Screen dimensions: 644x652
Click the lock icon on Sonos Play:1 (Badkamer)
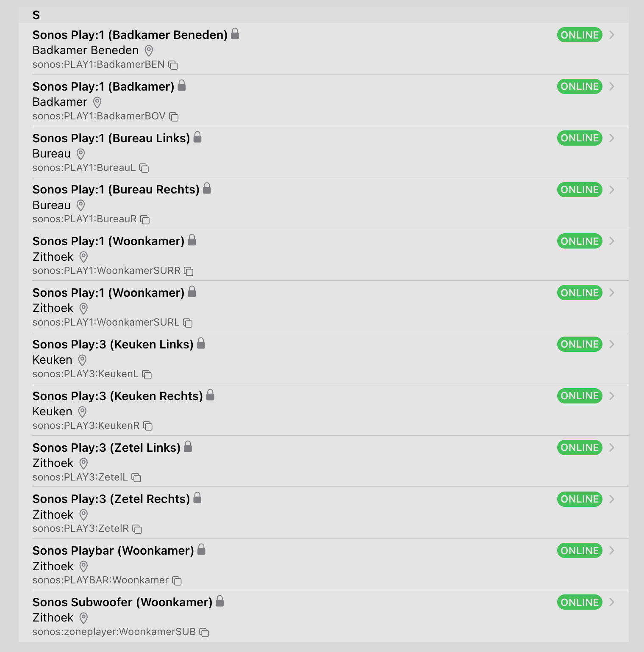point(182,86)
